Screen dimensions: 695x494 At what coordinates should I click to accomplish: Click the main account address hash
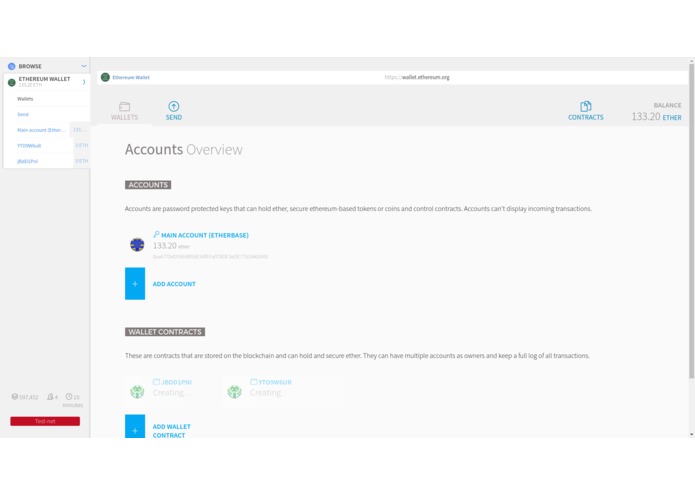pyautogui.click(x=210, y=257)
